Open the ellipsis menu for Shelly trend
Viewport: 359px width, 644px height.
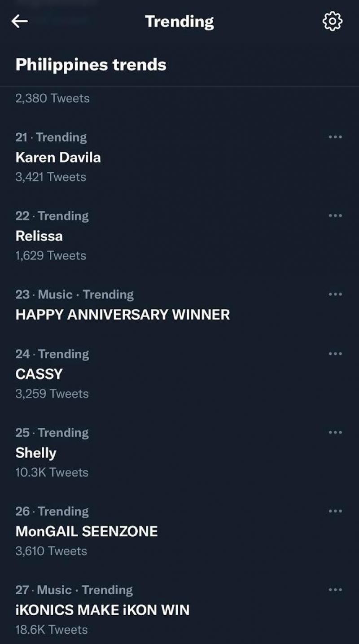click(335, 433)
